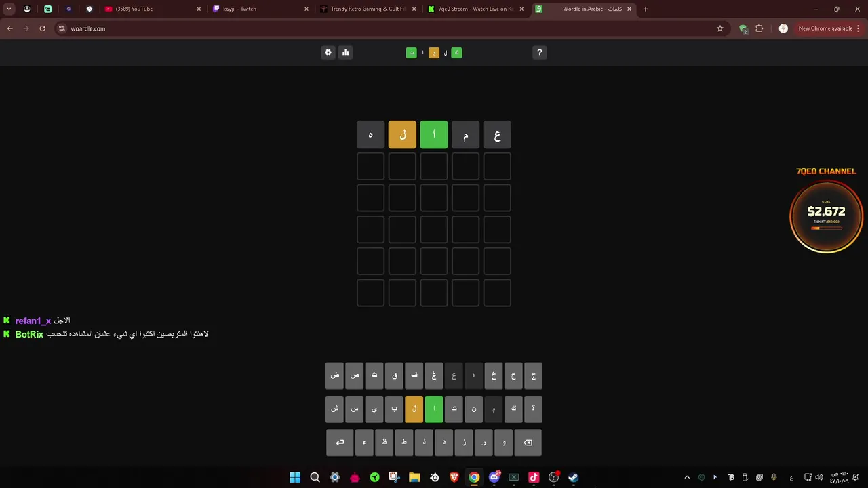Reload the page with the browser refresh icon
This screenshot has width=868, height=488.
tap(43, 28)
